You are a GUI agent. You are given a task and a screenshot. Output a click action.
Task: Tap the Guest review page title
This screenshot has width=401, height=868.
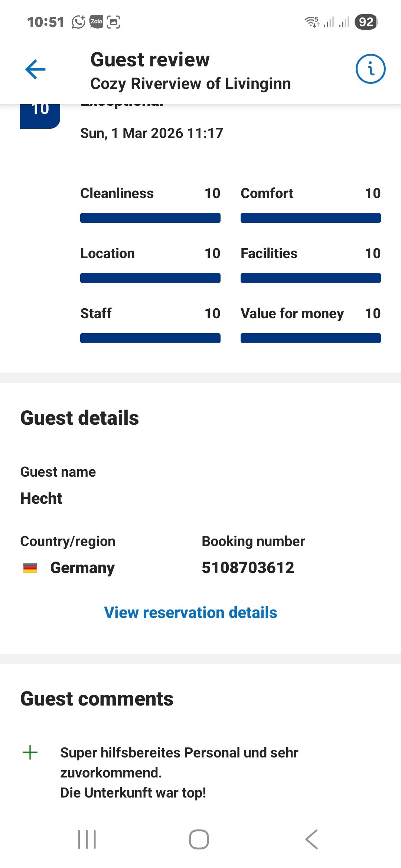click(x=150, y=60)
